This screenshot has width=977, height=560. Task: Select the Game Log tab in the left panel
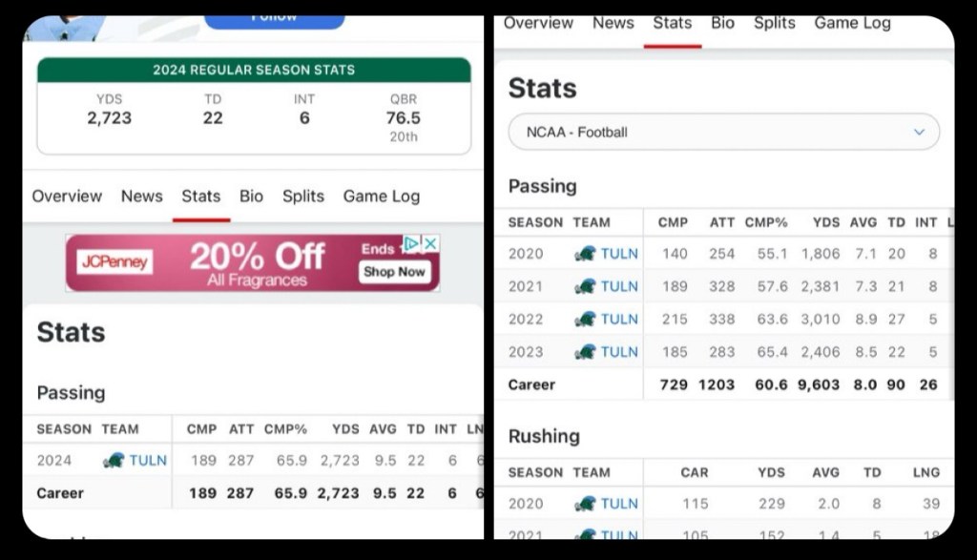[x=381, y=197]
